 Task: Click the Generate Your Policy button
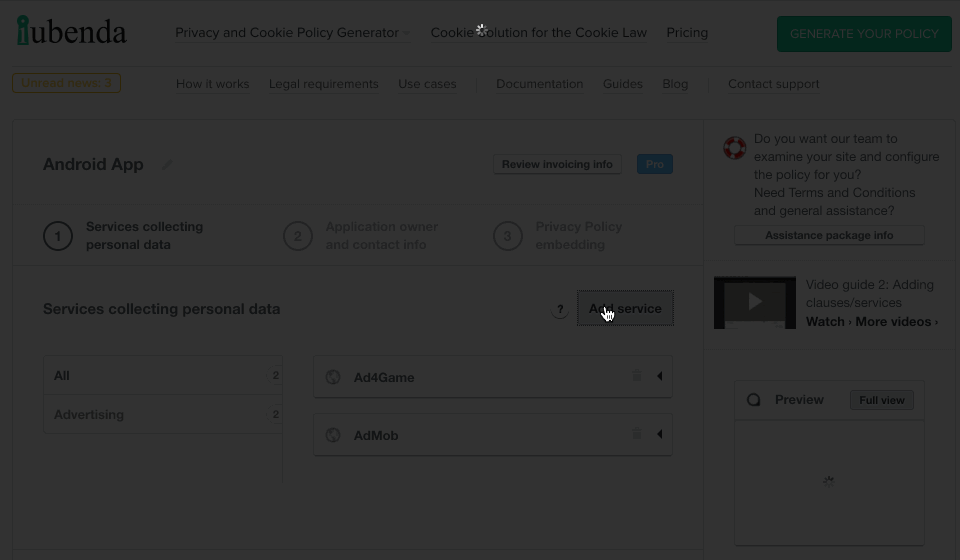click(x=864, y=34)
